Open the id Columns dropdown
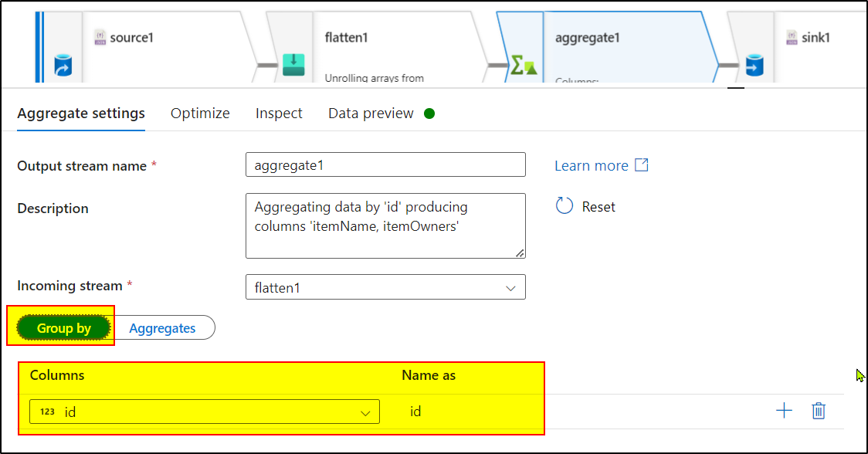The height and width of the screenshot is (454, 868). point(205,412)
